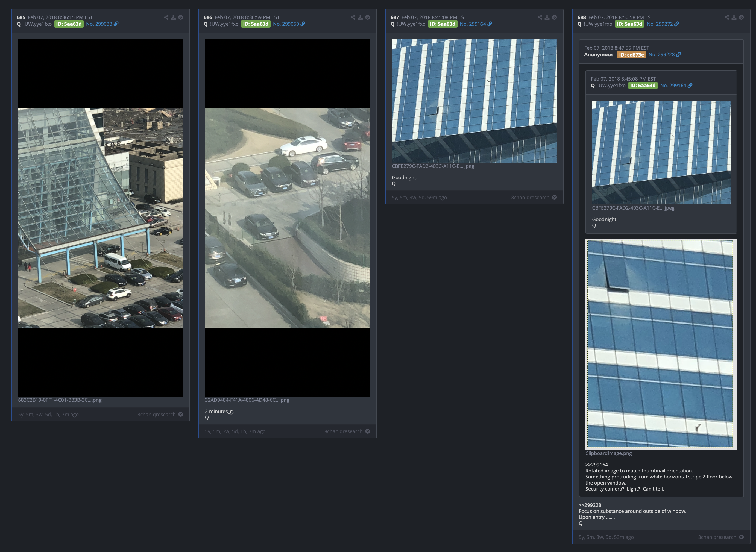The width and height of the screenshot is (756, 552).
Task: Click 'Focus on substance around outside of window.'
Action: click(632, 511)
